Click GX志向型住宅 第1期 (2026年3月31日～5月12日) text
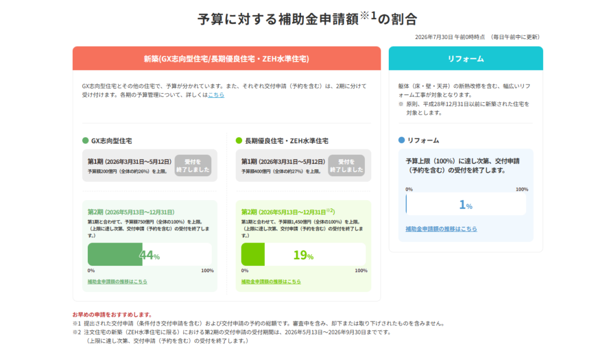This screenshot has height=364, width=596. pos(130,162)
